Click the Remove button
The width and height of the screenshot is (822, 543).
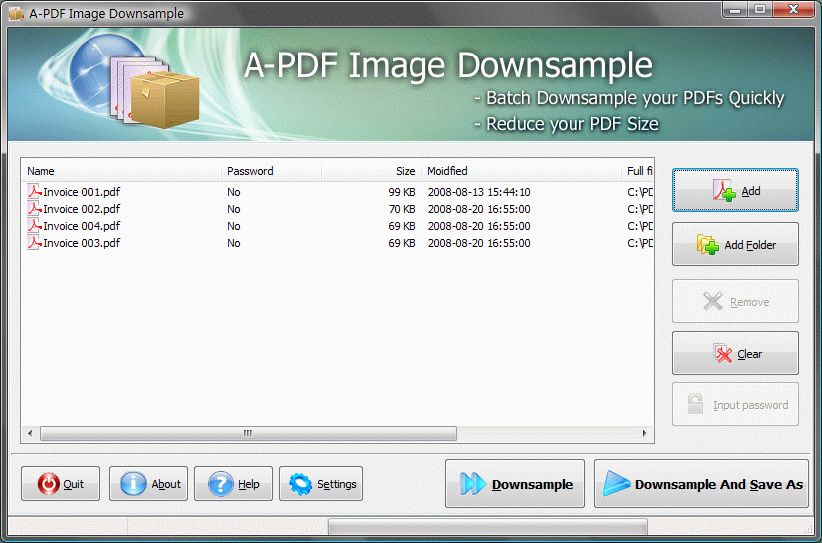(x=735, y=301)
